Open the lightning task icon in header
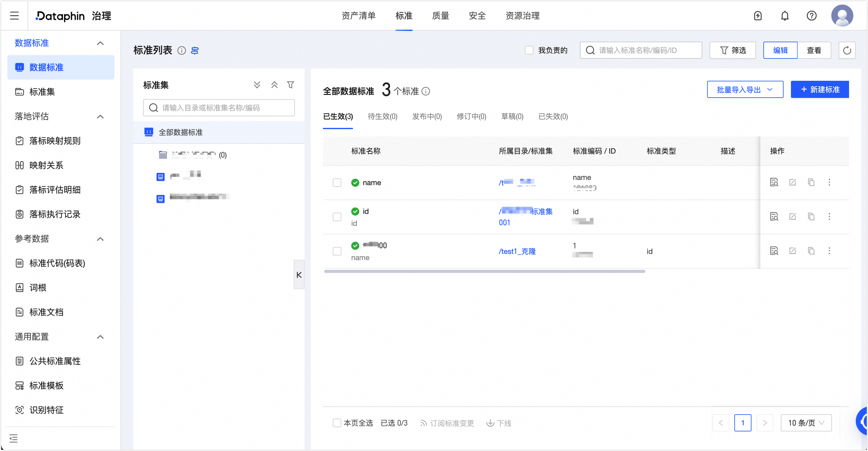868x451 pixels. click(758, 16)
